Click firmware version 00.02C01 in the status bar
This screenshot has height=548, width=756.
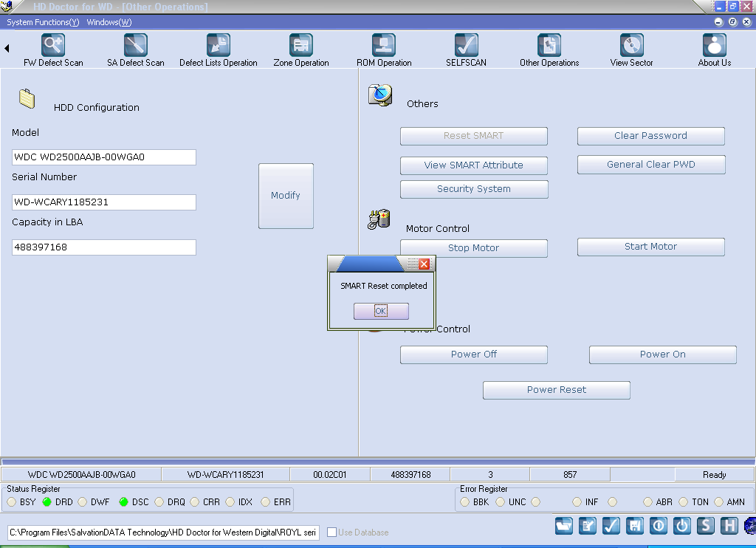330,475
